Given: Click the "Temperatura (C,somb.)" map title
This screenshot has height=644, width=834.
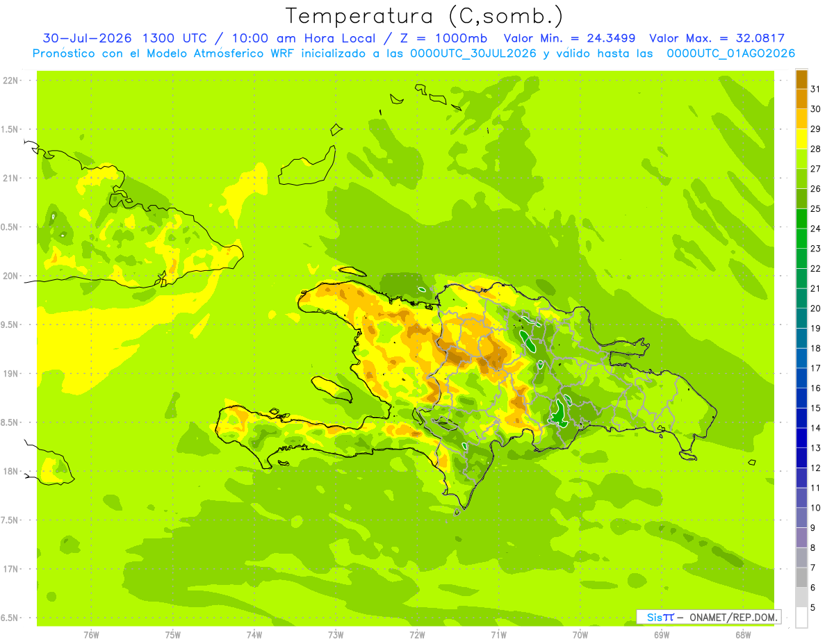Looking at the screenshot, I should coord(425,15).
